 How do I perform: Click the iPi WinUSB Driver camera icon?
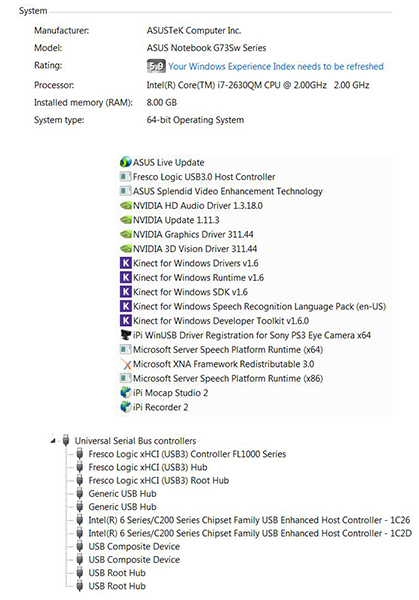(126, 335)
